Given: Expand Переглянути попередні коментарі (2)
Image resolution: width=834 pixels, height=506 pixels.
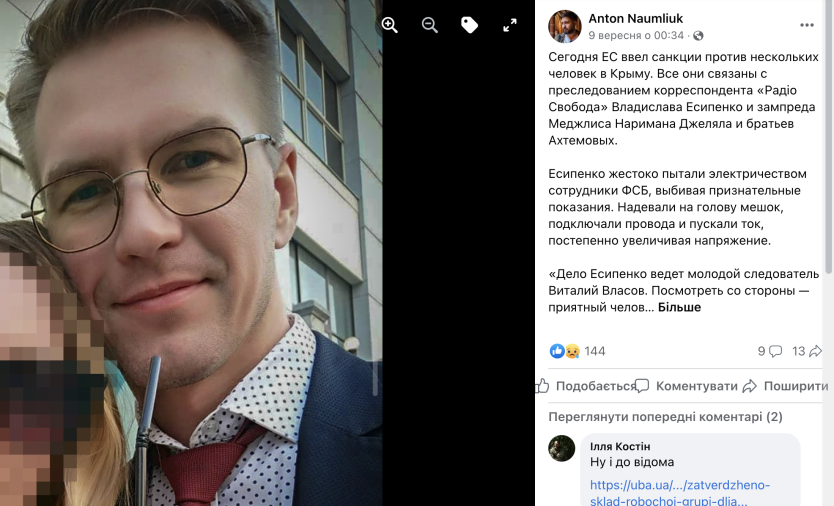Looking at the screenshot, I should [665, 417].
